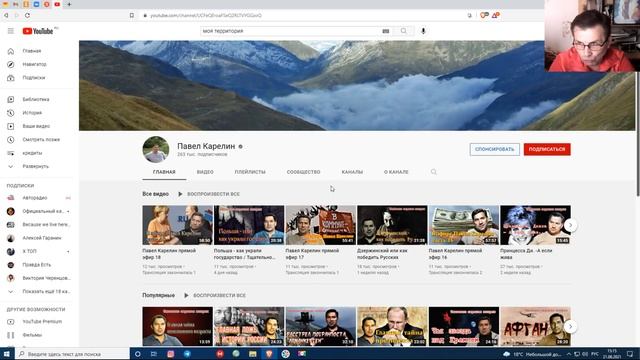Open the 'АФГАН' popular video thumbnail

[x=535, y=326]
